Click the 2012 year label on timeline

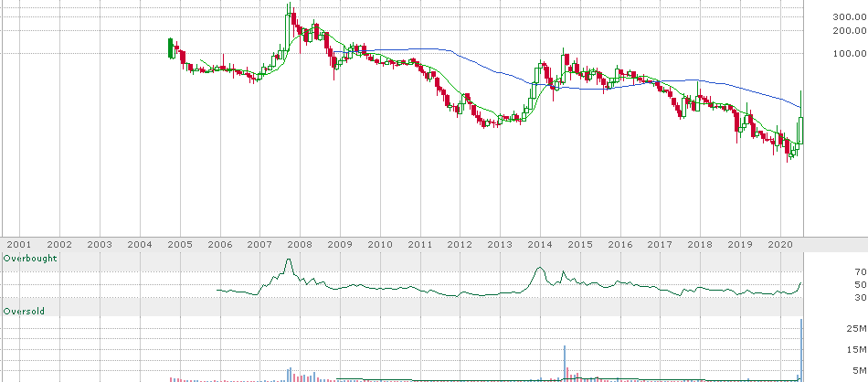[x=460, y=244]
